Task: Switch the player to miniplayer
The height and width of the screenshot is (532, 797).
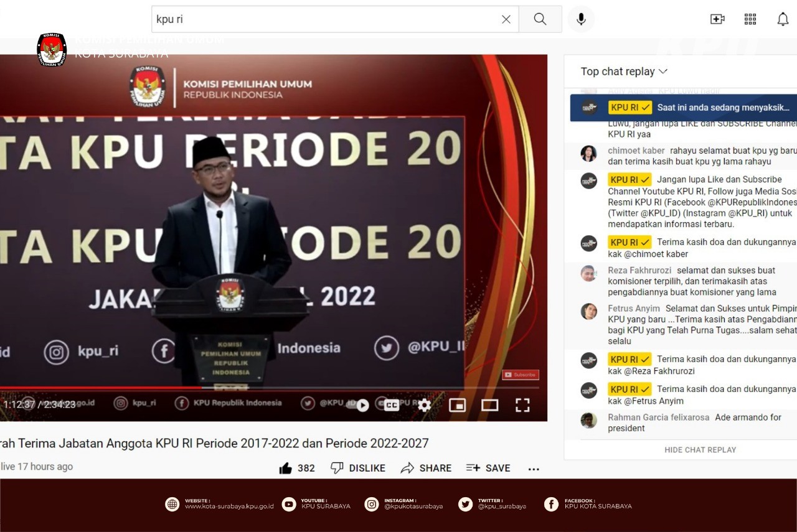Action: pyautogui.click(x=458, y=405)
